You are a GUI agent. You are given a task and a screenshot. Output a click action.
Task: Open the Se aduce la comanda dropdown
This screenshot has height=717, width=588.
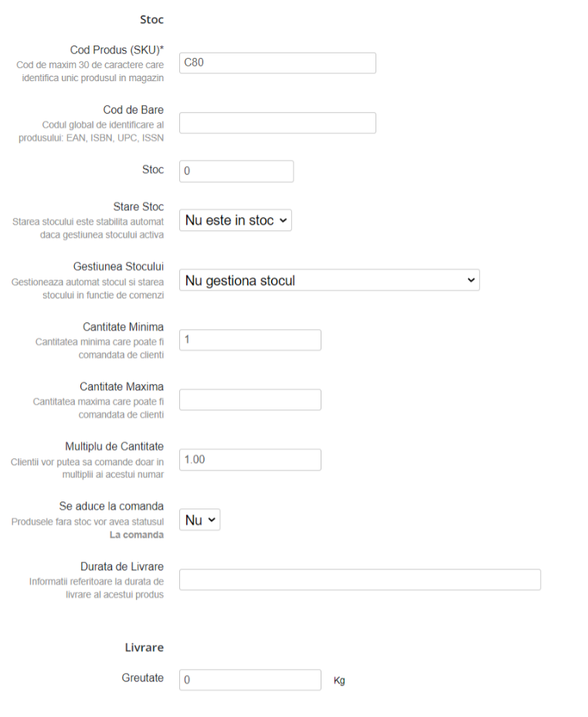199,519
